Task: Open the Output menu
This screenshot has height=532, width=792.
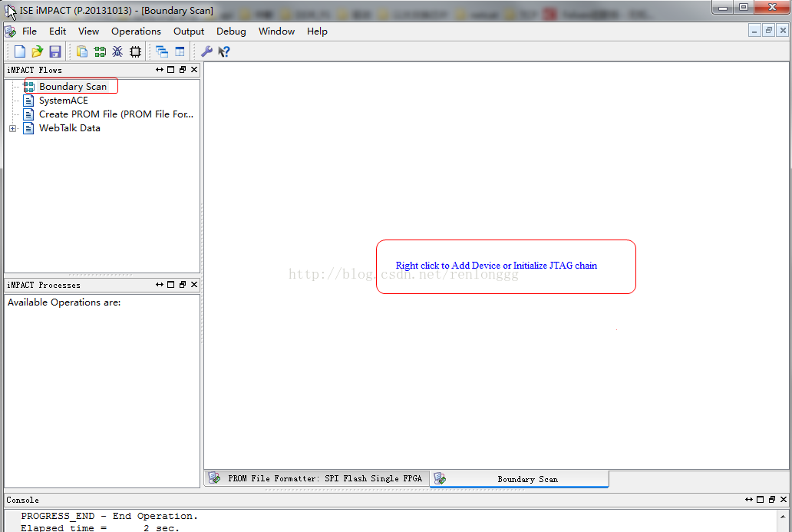Action: (x=188, y=31)
